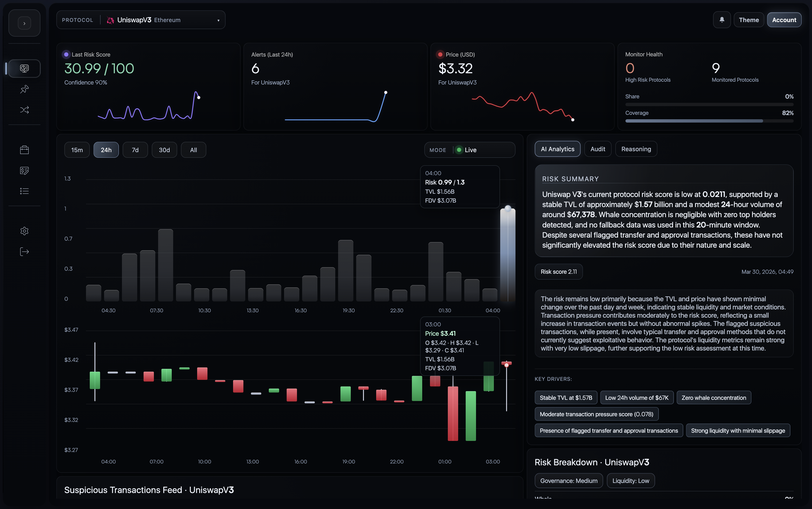Click the Stable TVL at $1.57B chip
The height and width of the screenshot is (509, 812).
[566, 397]
